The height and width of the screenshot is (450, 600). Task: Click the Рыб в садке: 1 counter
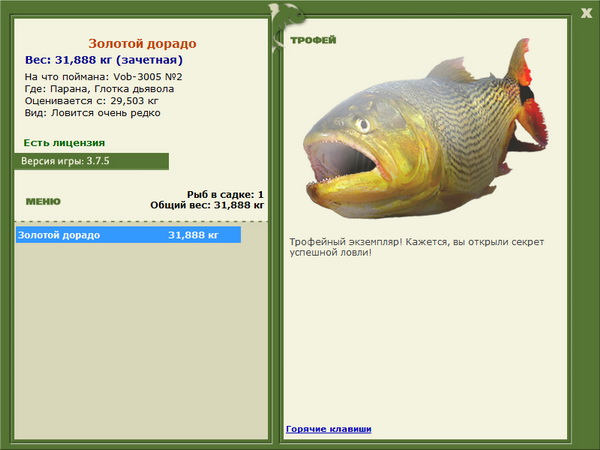[225, 194]
